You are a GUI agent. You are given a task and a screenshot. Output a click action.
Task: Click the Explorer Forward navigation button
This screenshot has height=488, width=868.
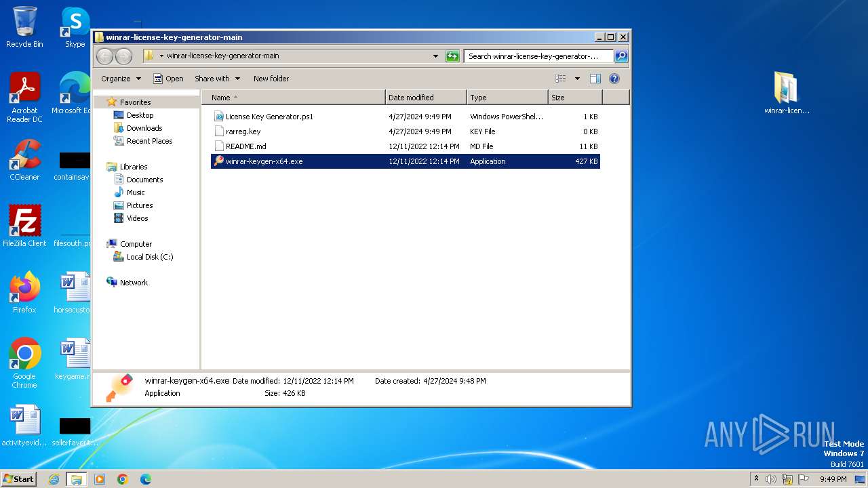123,56
